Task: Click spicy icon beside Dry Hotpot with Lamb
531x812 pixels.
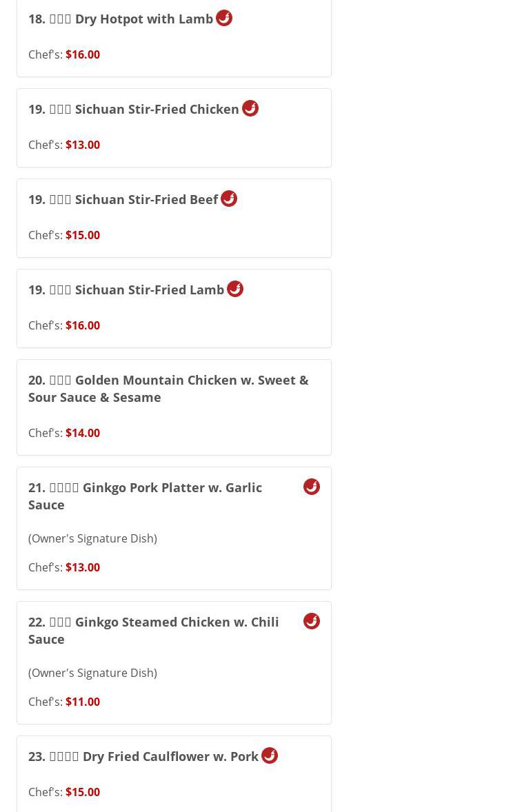Action: pyautogui.click(x=224, y=18)
